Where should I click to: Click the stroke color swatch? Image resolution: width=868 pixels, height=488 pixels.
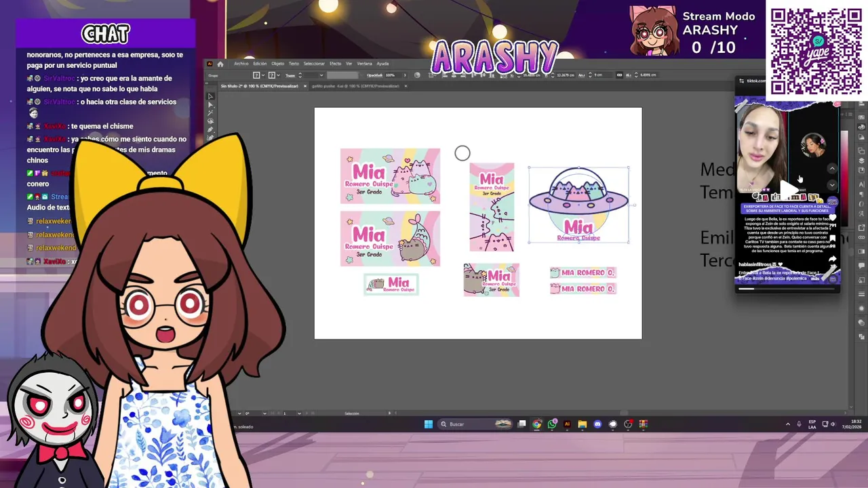point(272,75)
